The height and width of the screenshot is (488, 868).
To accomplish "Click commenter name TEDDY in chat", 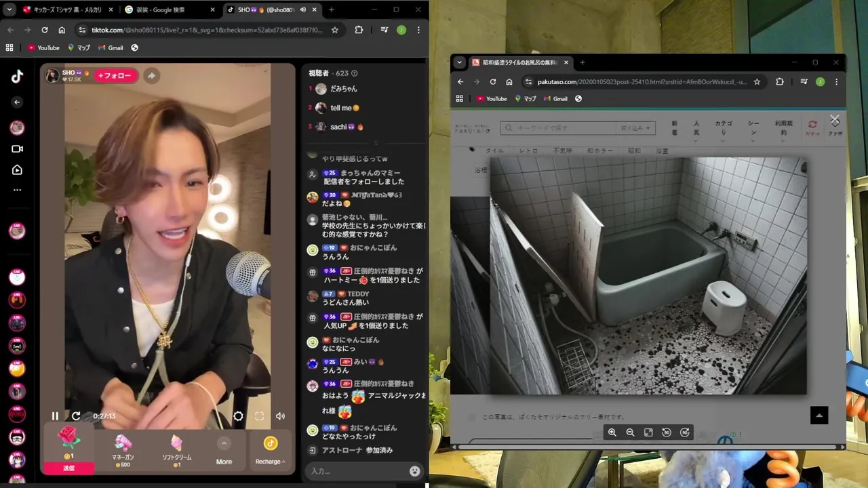I will pos(358,294).
